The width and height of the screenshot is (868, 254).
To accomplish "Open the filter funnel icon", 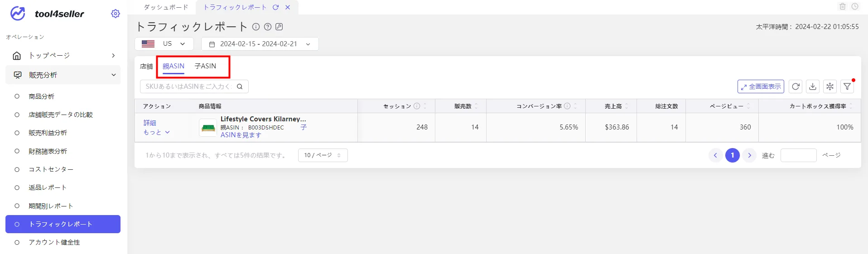I will click(847, 86).
